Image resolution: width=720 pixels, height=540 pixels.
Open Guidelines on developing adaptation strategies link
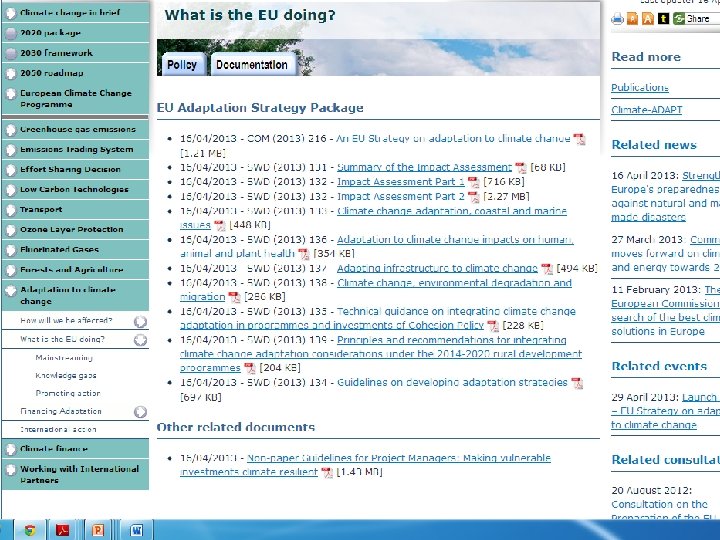pyautogui.click(x=452, y=382)
